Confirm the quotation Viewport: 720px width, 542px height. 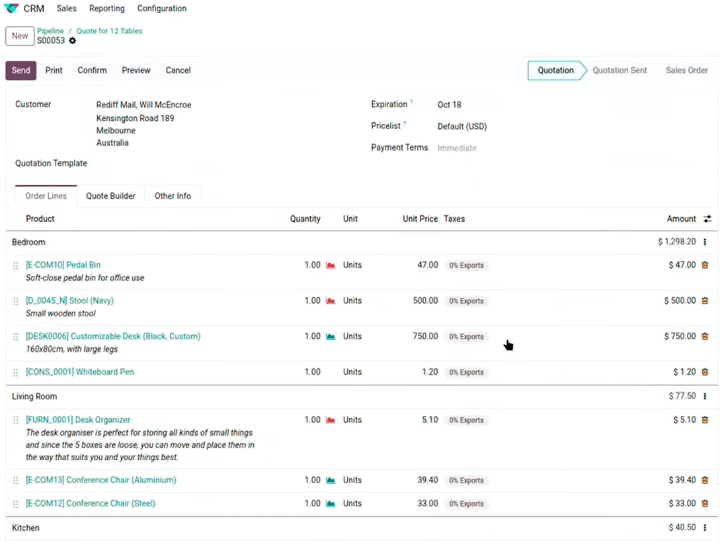coord(92,70)
